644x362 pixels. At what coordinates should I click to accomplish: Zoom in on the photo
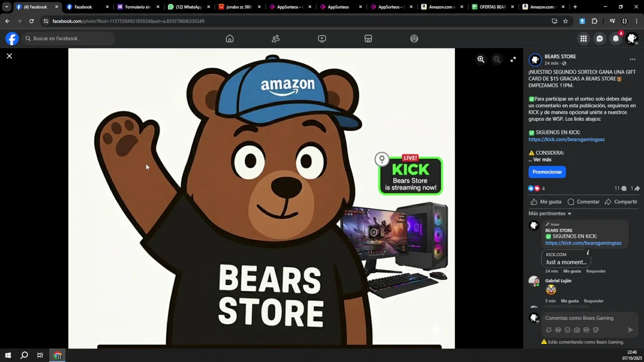(481, 59)
